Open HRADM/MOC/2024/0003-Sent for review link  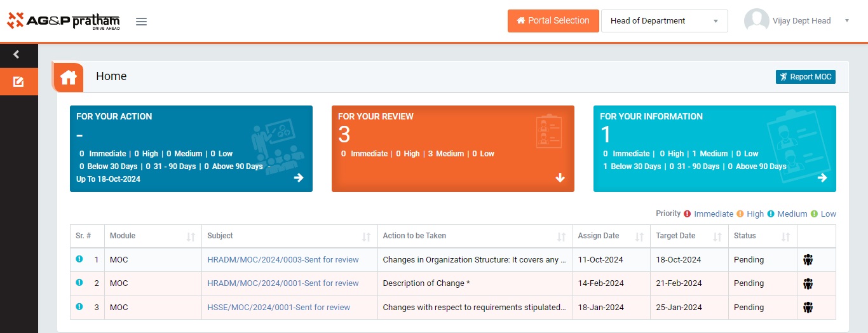(x=283, y=260)
